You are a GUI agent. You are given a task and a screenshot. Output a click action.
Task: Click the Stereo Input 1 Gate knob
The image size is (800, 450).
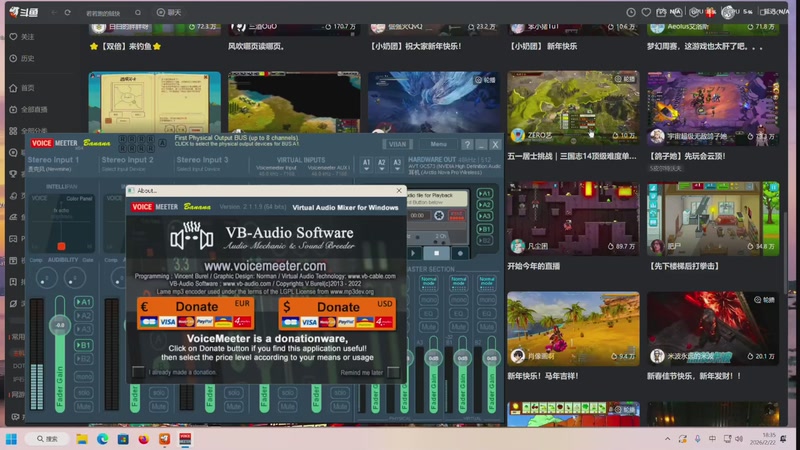[x=74, y=278]
